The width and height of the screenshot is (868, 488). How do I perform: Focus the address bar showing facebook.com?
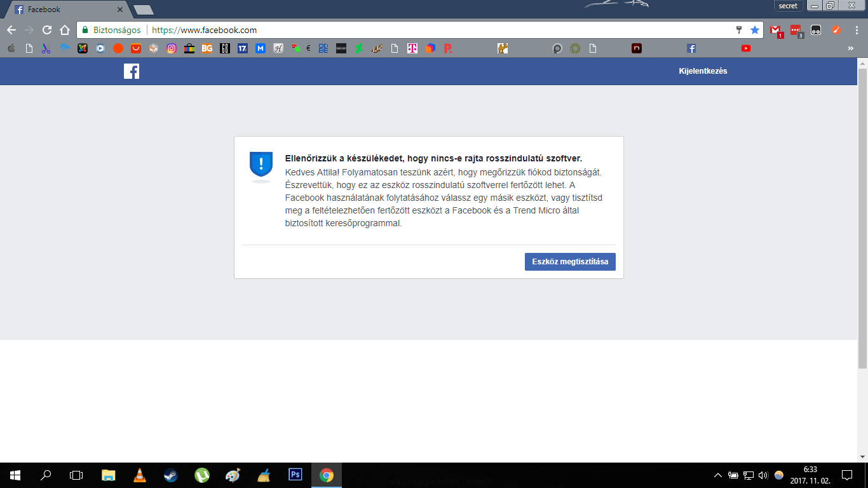pyautogui.click(x=421, y=30)
